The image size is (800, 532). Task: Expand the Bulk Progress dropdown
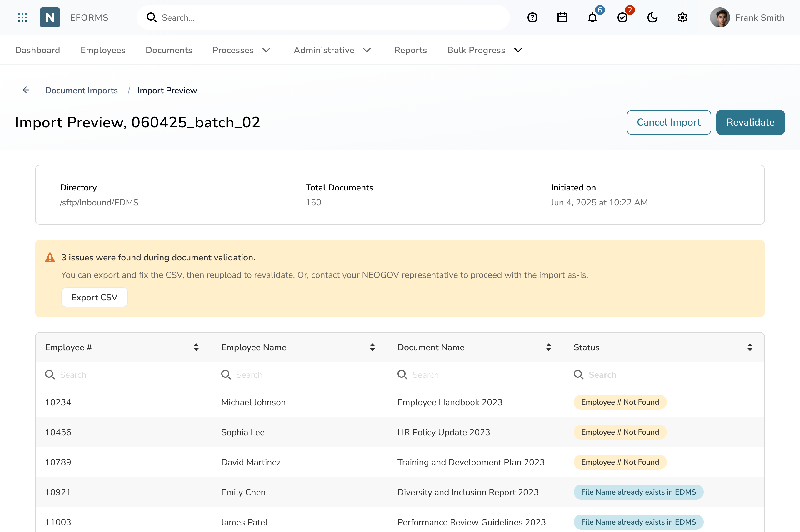[518, 50]
